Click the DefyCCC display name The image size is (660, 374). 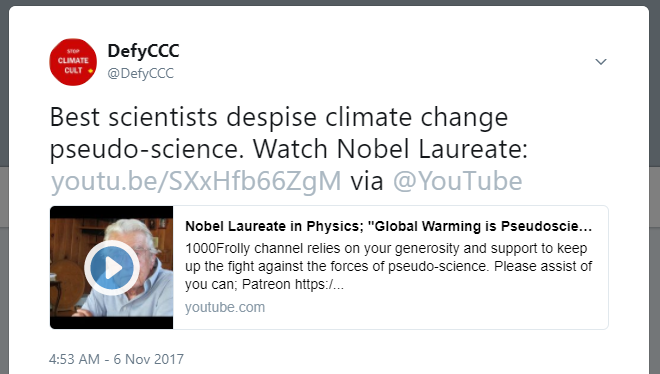click(x=144, y=51)
